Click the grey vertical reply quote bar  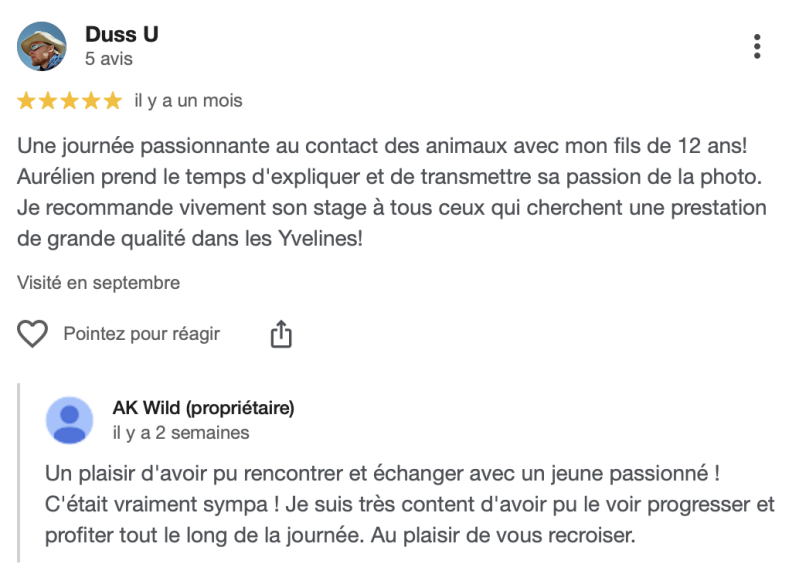point(19,470)
